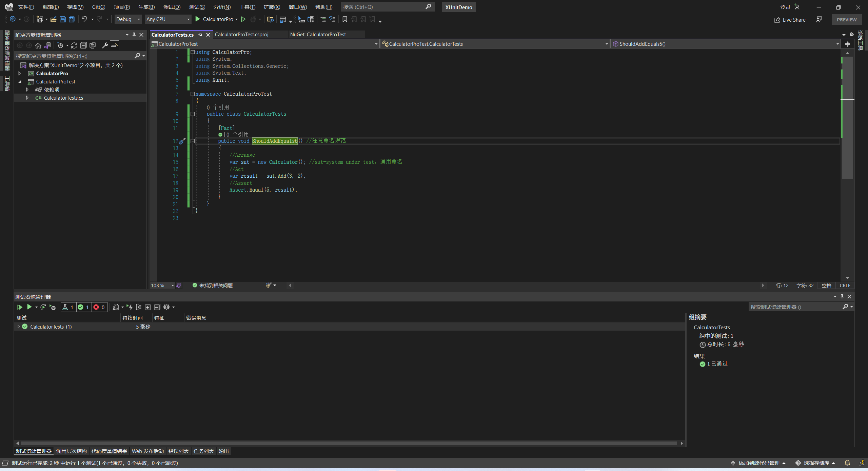Open Properties wrench in Solution Explorer
This screenshot has width=868, height=471.
(x=105, y=45)
